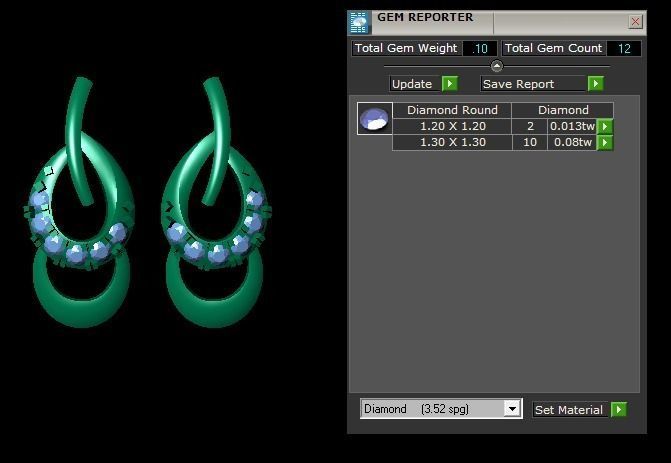Click the GEM REPORTER title text
Viewport: 671px width, 463px height.
(425, 18)
